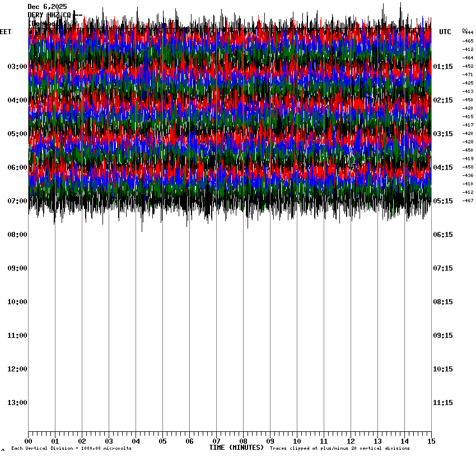Select the DC offset value -467

point(468,201)
